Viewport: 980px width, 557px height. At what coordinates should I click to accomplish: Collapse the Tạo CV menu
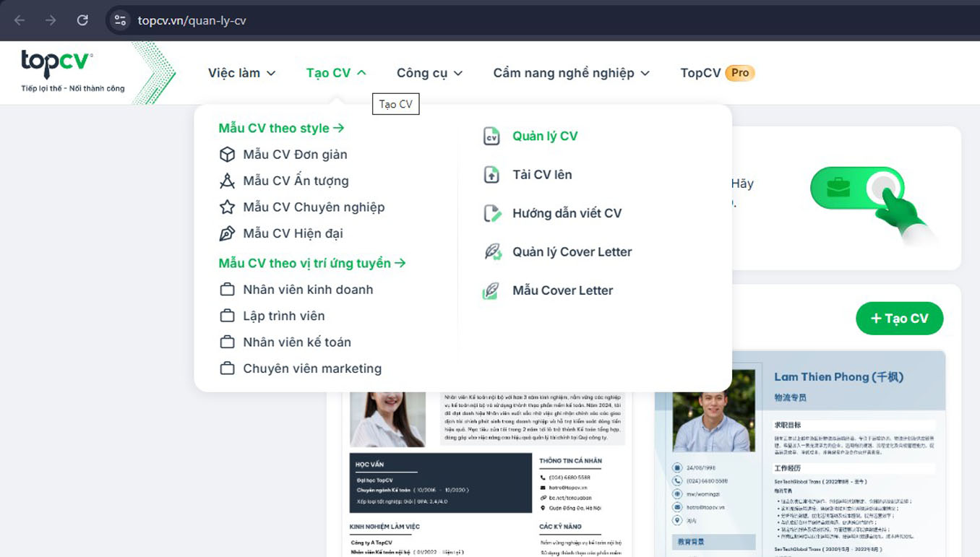click(336, 73)
